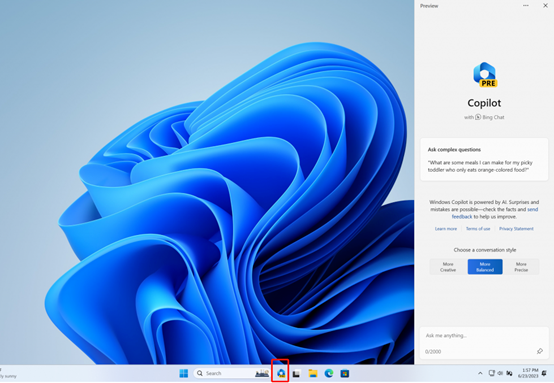Open Microsoft Store from the taskbar
This screenshot has height=383, width=554.
(x=345, y=373)
